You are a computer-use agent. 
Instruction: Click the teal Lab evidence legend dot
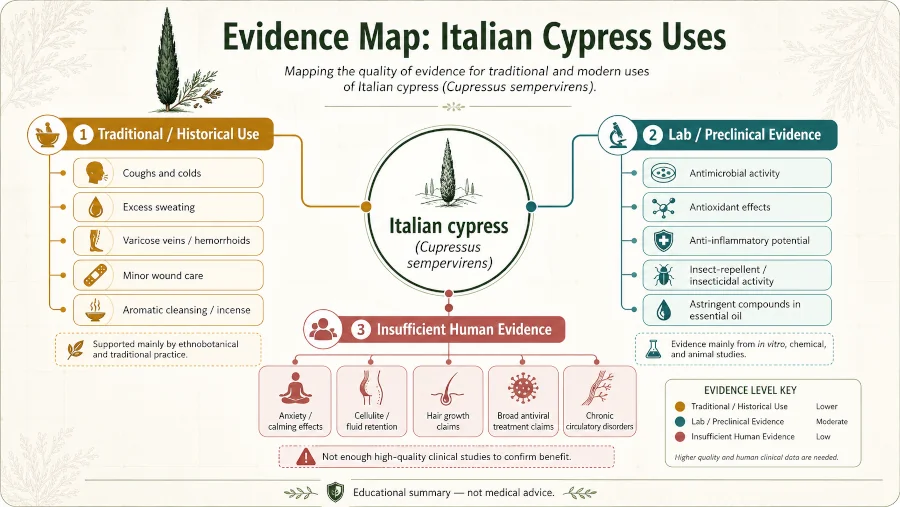click(x=680, y=421)
